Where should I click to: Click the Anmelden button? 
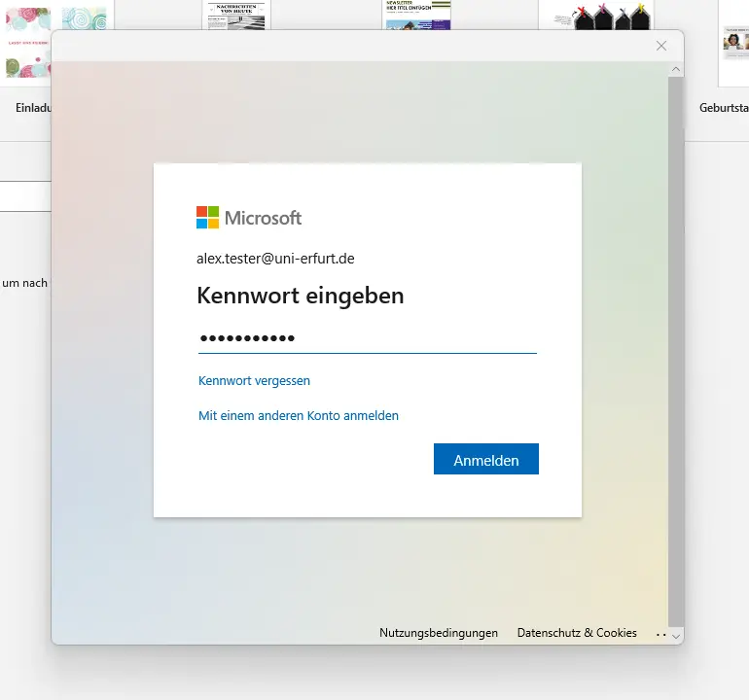pos(485,460)
